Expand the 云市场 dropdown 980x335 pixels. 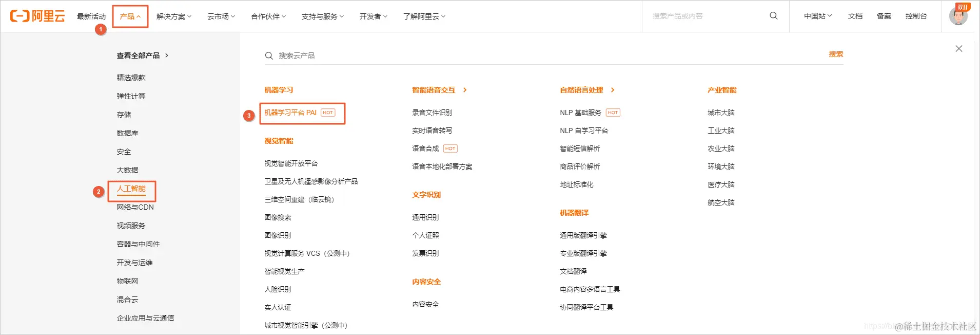click(221, 16)
